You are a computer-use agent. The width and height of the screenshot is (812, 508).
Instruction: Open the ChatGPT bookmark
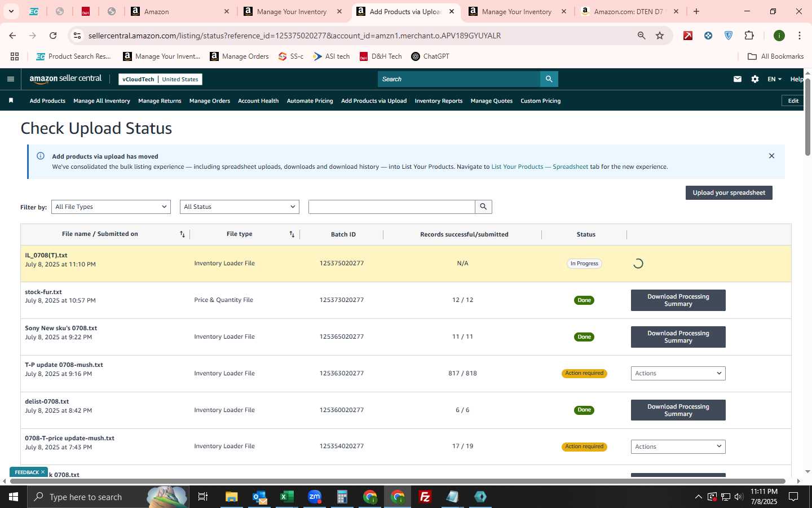430,56
